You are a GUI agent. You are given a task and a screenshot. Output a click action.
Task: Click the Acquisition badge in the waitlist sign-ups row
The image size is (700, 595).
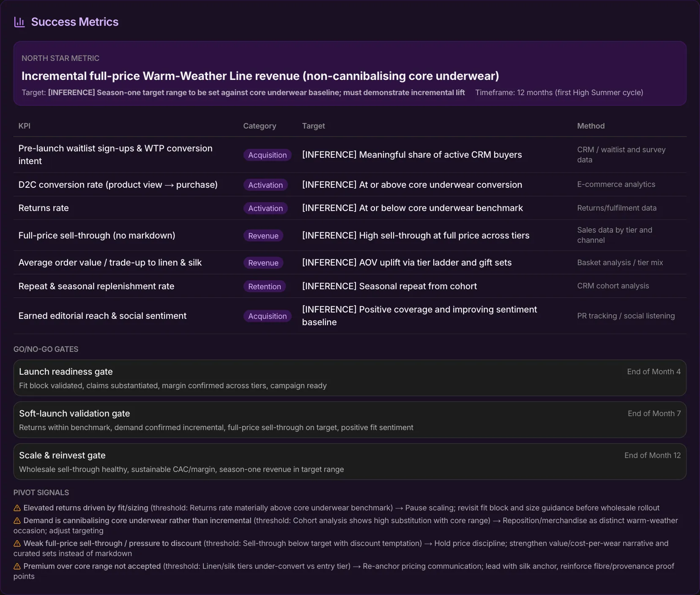pyautogui.click(x=268, y=155)
